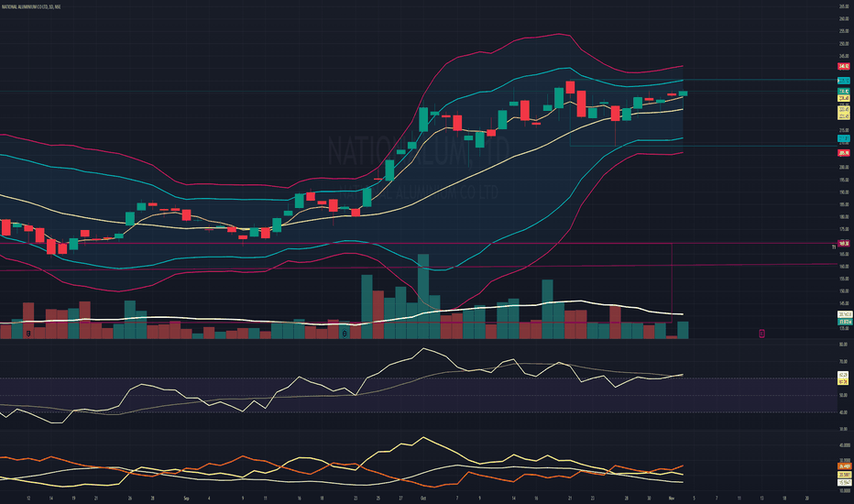Click the orange indicator value label in bottom pane
The height and width of the screenshot is (504, 854).
tap(843, 466)
